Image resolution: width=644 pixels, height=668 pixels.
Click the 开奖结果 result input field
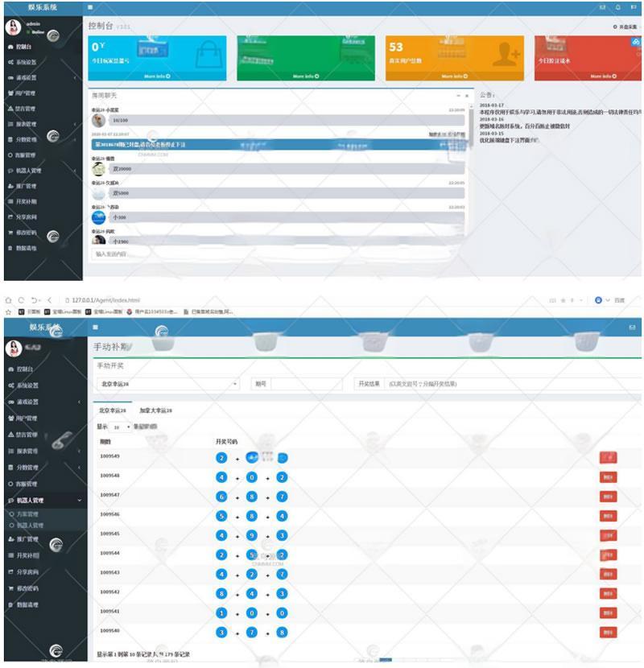tap(511, 385)
